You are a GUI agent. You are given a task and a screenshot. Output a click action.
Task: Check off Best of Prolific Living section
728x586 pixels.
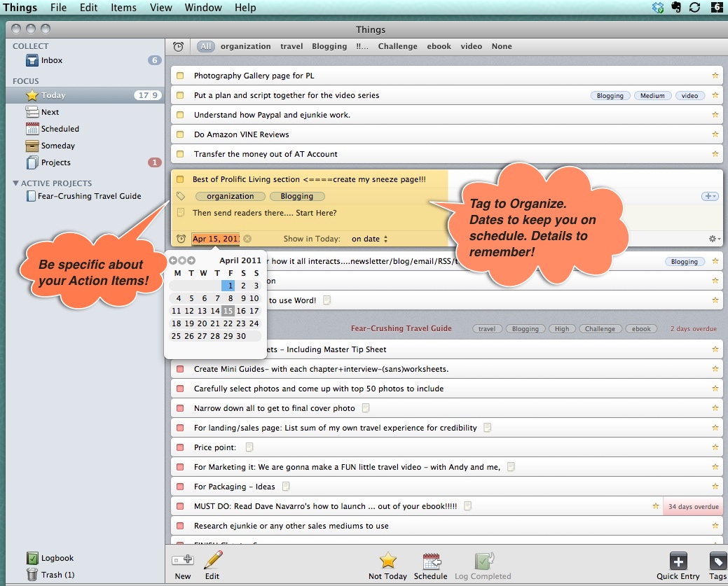click(x=180, y=179)
